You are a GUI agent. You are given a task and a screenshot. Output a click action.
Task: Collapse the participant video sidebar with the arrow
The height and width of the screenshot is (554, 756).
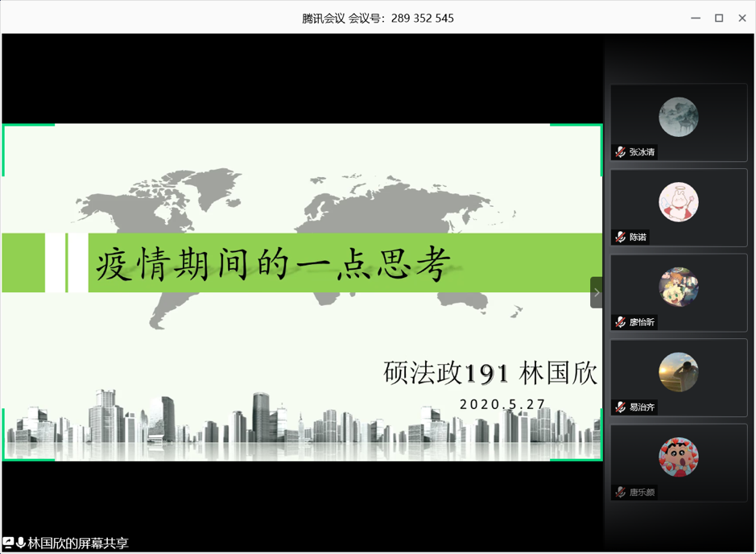pos(596,292)
